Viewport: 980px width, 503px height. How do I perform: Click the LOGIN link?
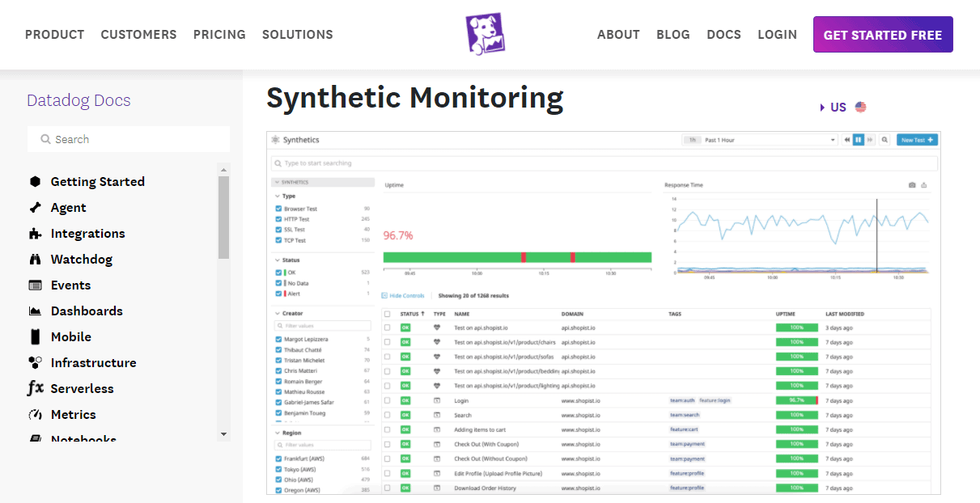point(777,35)
